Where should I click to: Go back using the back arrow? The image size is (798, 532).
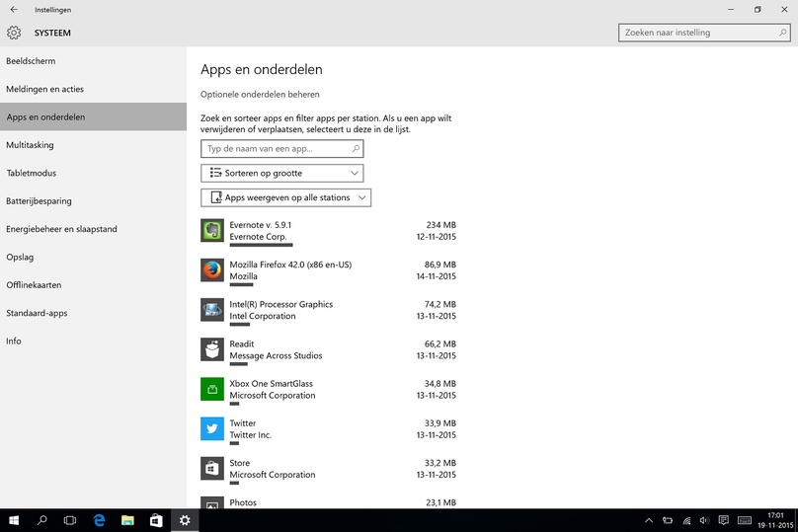tap(14, 9)
